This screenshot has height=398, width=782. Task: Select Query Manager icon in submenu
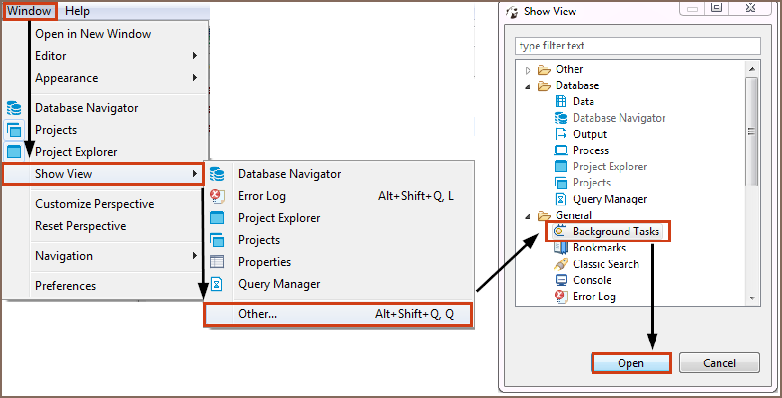tap(217, 284)
